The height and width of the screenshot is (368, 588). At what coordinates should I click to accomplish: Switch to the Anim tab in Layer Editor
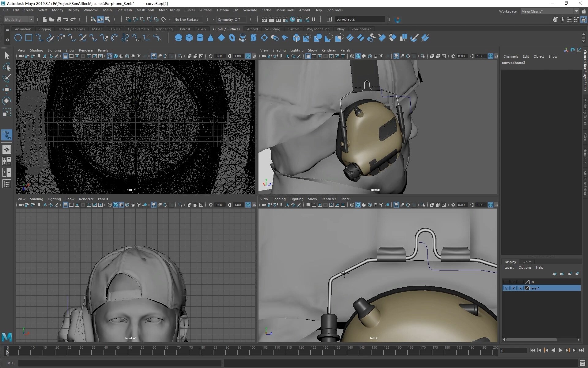(x=527, y=262)
